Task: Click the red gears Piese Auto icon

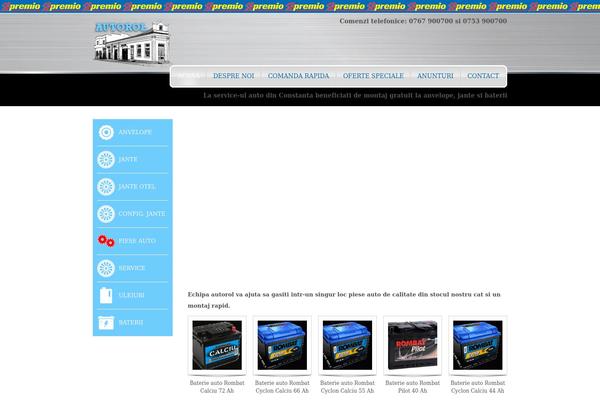Action: 106,241
